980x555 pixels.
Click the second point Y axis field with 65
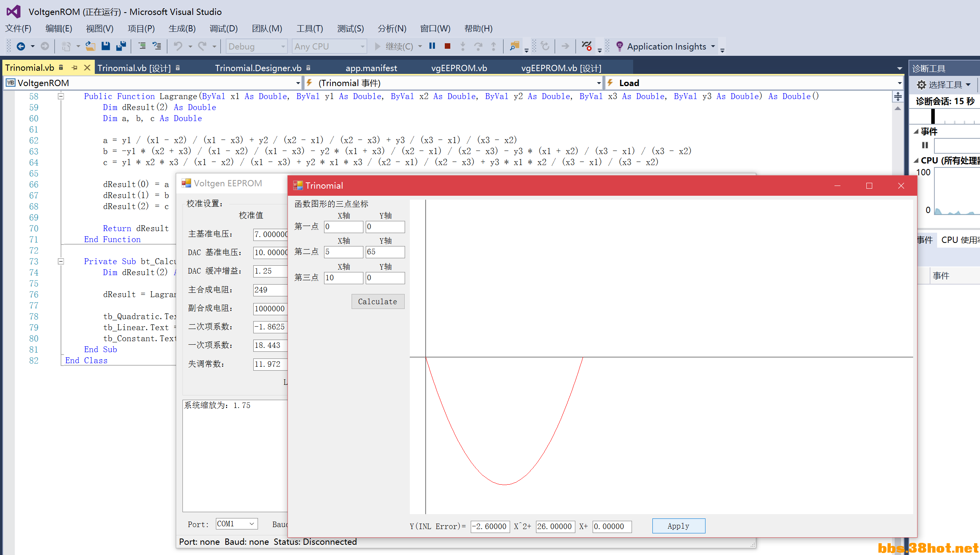(x=385, y=252)
